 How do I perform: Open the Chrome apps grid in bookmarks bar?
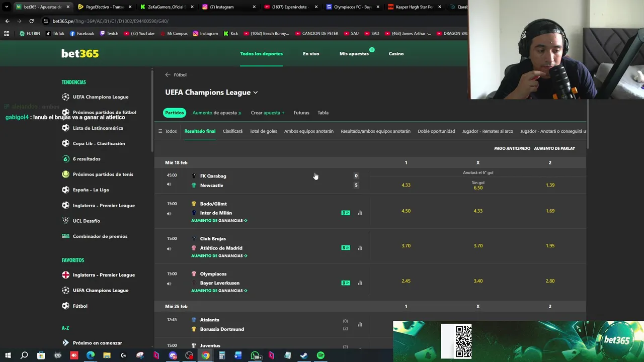coord(7,34)
